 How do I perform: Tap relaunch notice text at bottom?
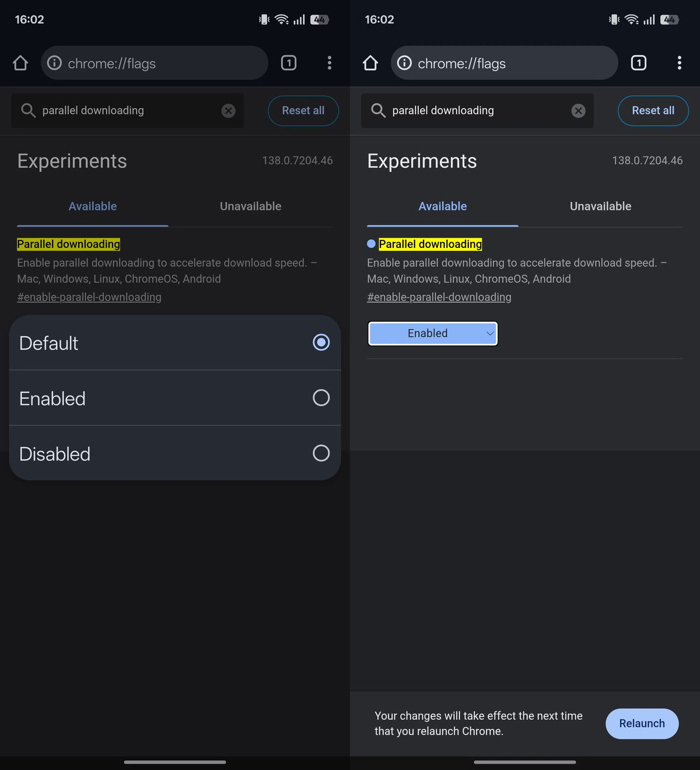click(478, 724)
